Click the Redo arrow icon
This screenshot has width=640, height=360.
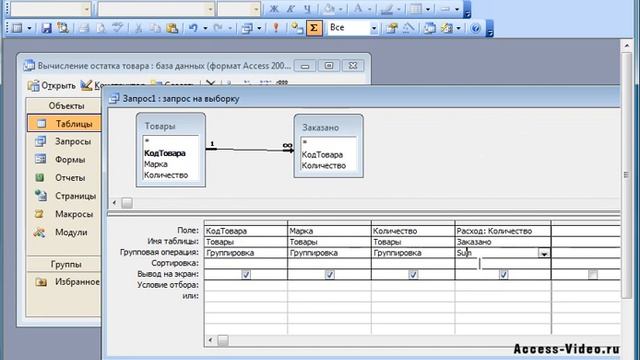pyautogui.click(x=218, y=28)
